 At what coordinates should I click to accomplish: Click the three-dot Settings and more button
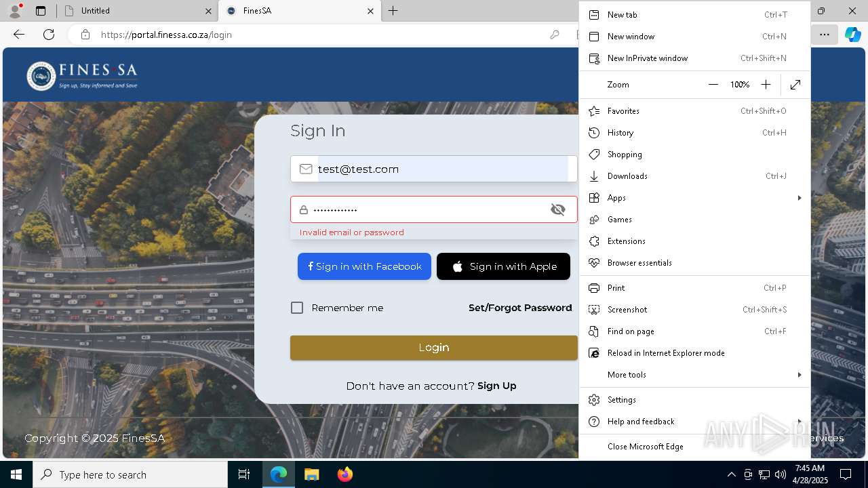tap(824, 35)
